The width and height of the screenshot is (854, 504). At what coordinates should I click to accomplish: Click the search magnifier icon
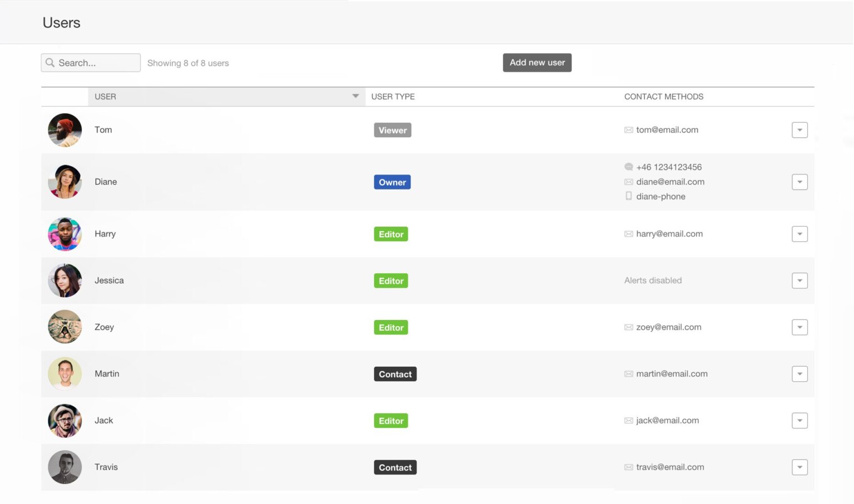51,63
